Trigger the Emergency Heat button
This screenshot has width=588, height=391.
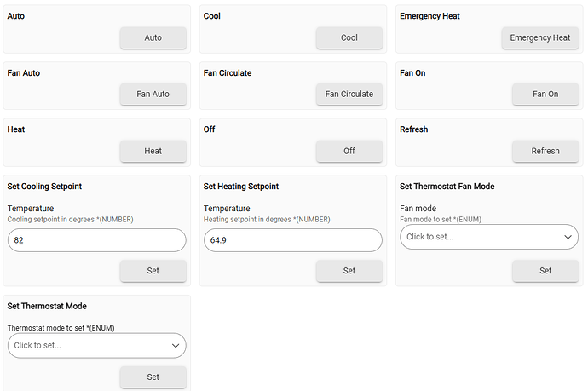pyautogui.click(x=540, y=37)
